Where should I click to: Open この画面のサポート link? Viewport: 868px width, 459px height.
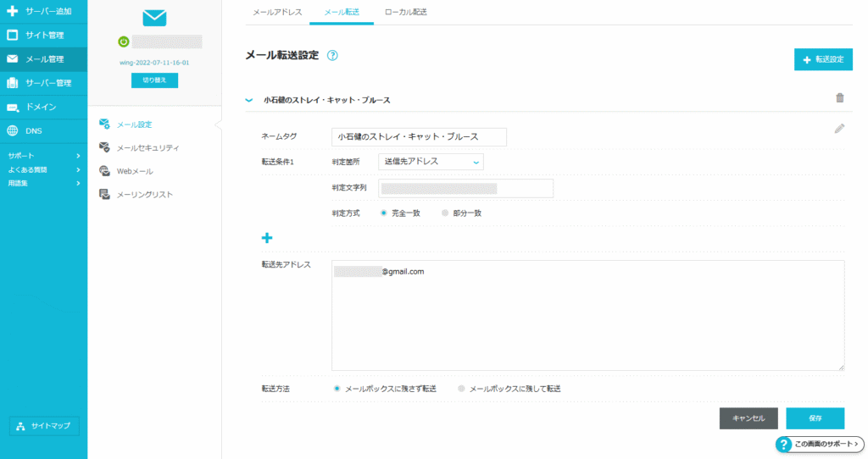820,444
